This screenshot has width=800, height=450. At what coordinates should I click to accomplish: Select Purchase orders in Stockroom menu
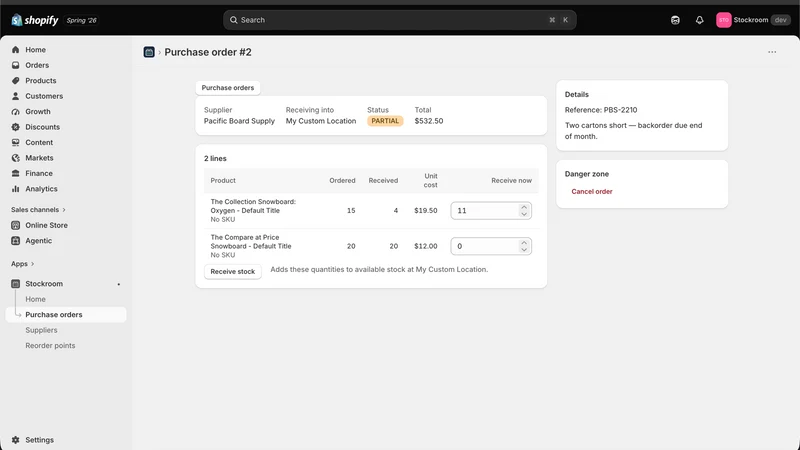coord(66,315)
